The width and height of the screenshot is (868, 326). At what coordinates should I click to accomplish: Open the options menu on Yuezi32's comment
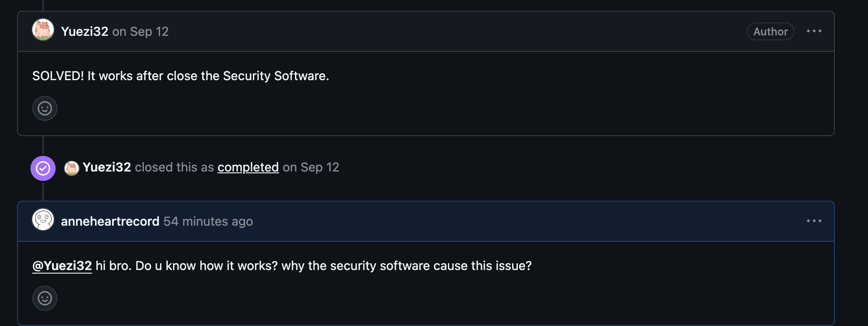[x=814, y=31]
